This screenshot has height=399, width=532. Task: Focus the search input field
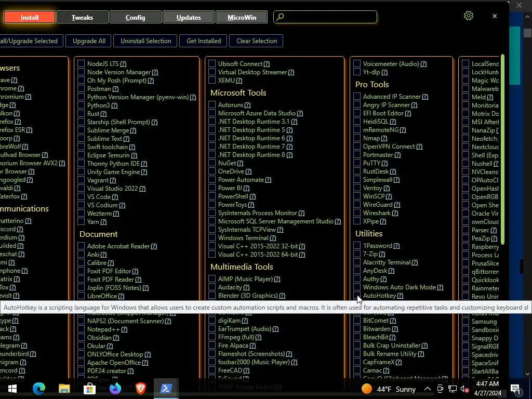325,17
